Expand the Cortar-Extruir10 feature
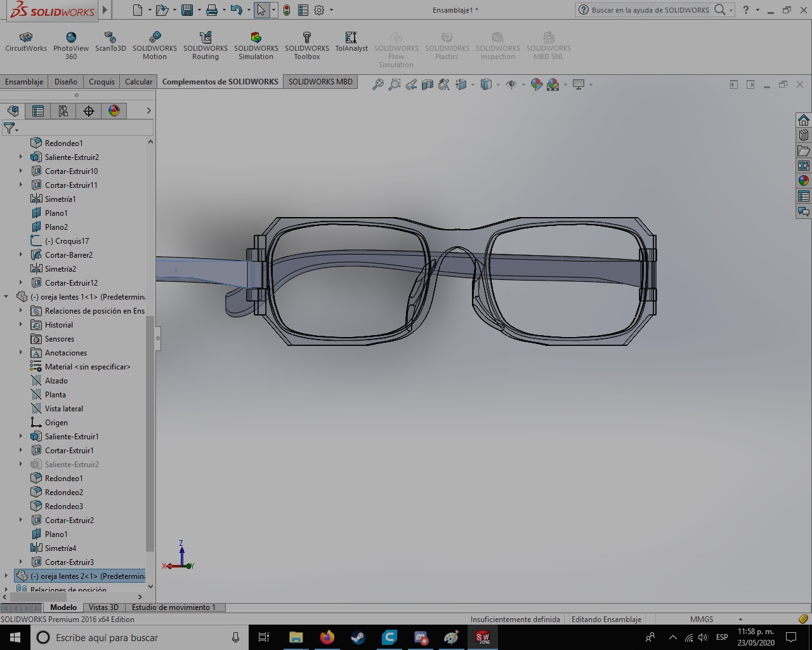Viewport: 812px width, 650px height. point(21,171)
